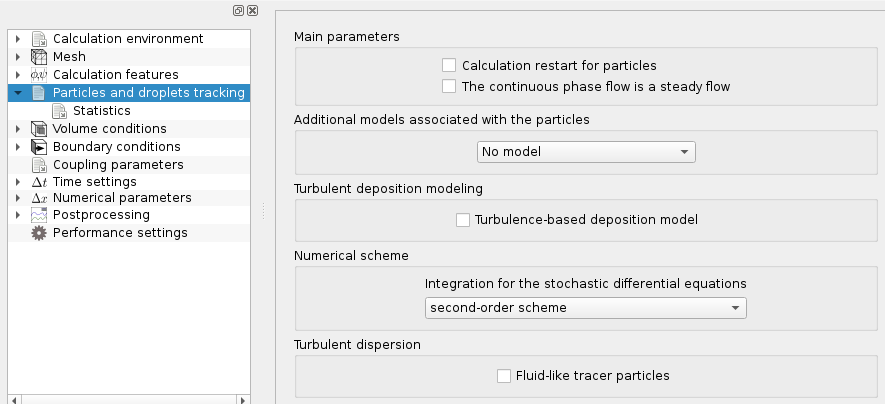
Task: Toggle Fluid-like tracer particles checkbox
Action: click(x=504, y=376)
